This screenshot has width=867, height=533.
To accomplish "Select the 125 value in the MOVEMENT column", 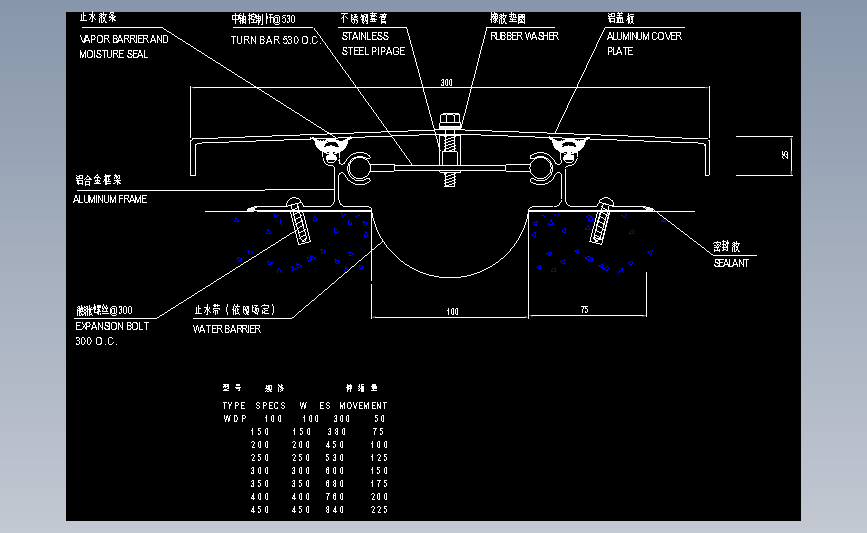I will pos(379,458).
